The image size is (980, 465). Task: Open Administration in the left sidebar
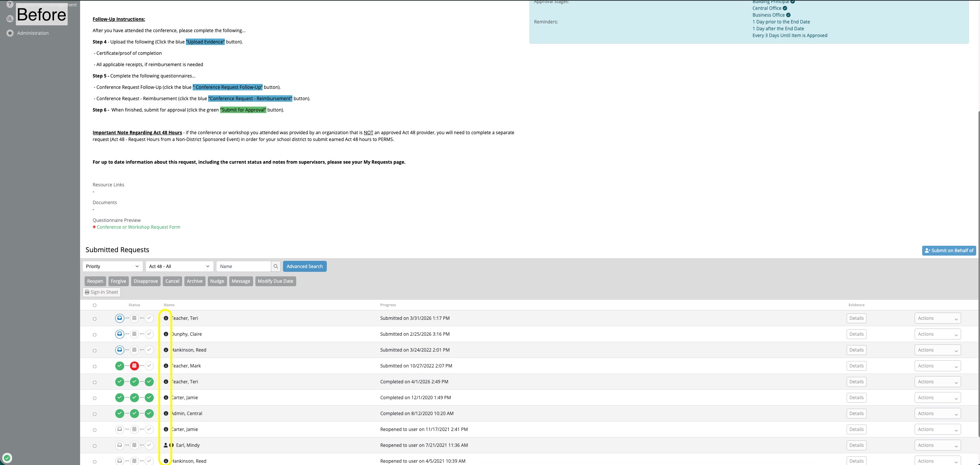pos(33,33)
